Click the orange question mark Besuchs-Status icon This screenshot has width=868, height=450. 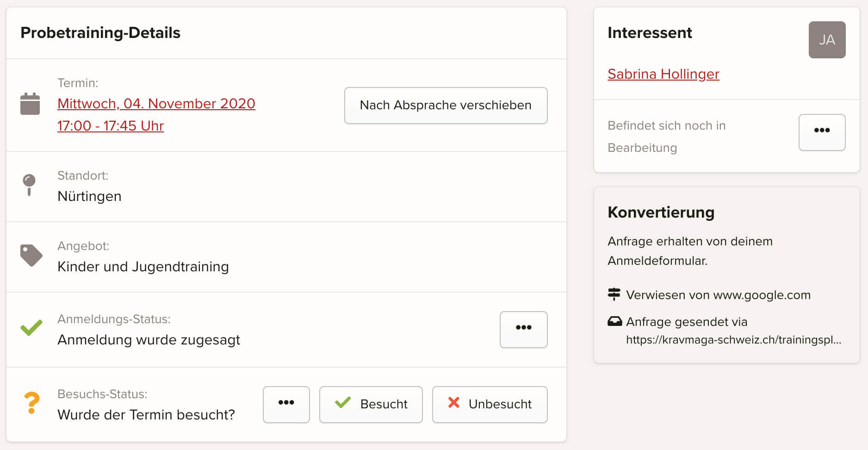coord(31,403)
